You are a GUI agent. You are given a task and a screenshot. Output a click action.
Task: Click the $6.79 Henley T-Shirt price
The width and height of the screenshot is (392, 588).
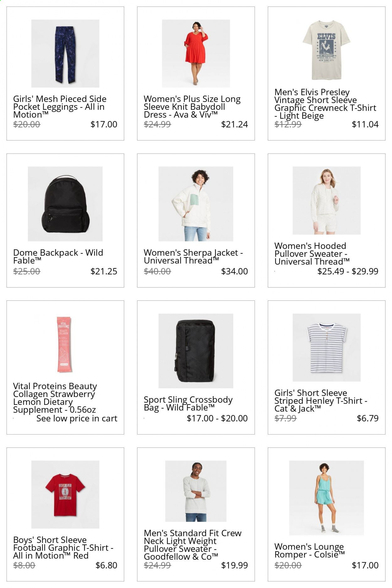point(368,418)
